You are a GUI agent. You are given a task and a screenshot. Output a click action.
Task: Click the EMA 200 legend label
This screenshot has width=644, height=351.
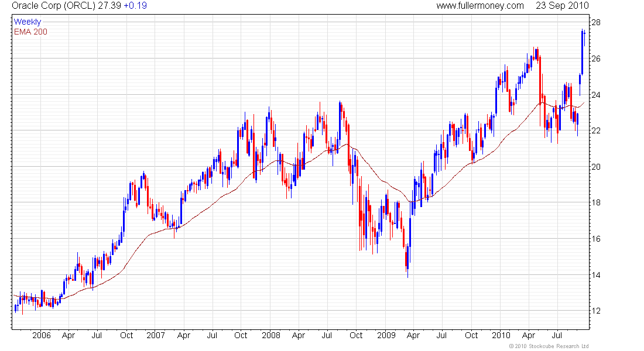pos(31,32)
